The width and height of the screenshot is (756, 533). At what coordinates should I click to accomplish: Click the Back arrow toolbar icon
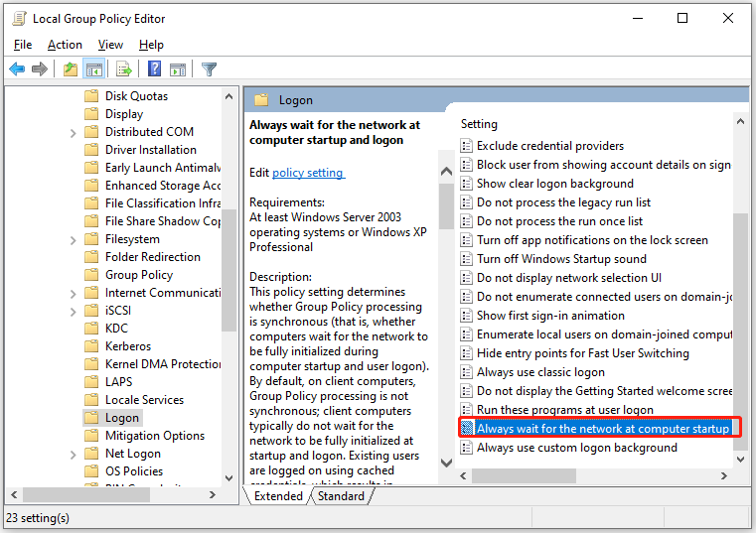17,68
